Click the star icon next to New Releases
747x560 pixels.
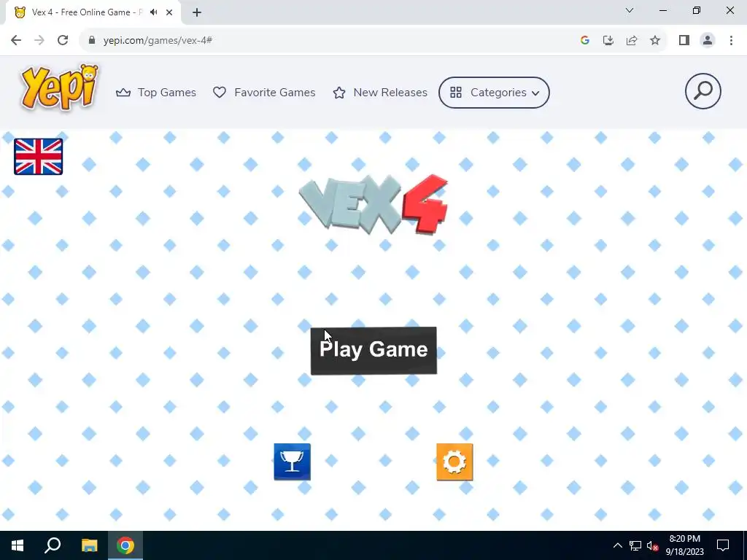339,93
